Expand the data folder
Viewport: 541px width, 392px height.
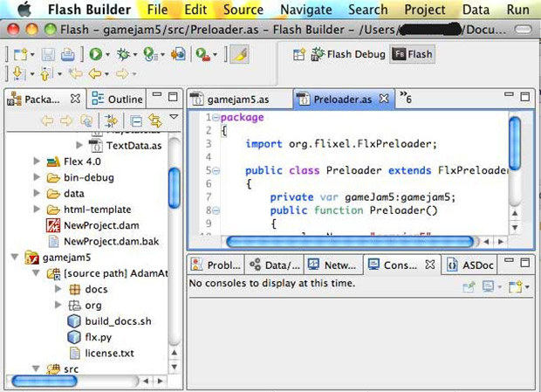(x=37, y=193)
